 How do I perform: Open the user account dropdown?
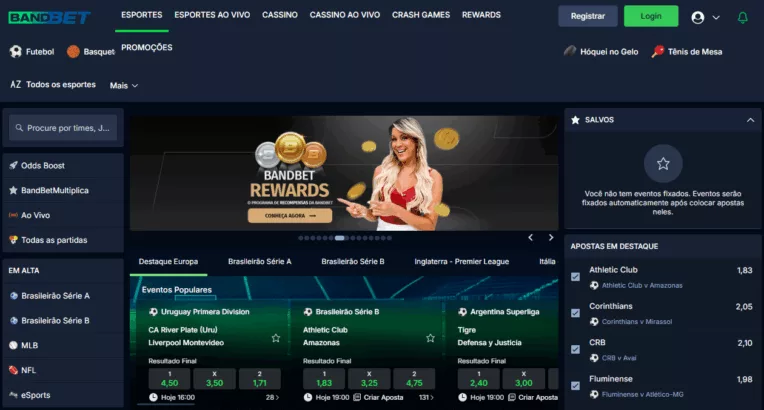[x=704, y=17]
